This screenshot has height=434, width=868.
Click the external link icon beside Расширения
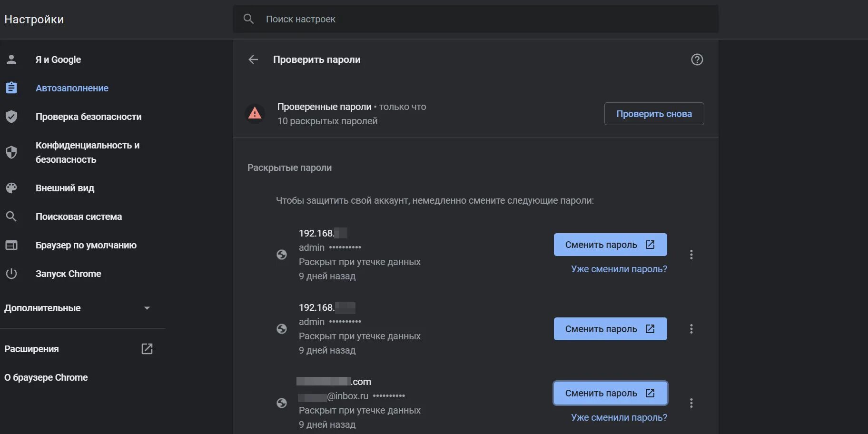(147, 349)
